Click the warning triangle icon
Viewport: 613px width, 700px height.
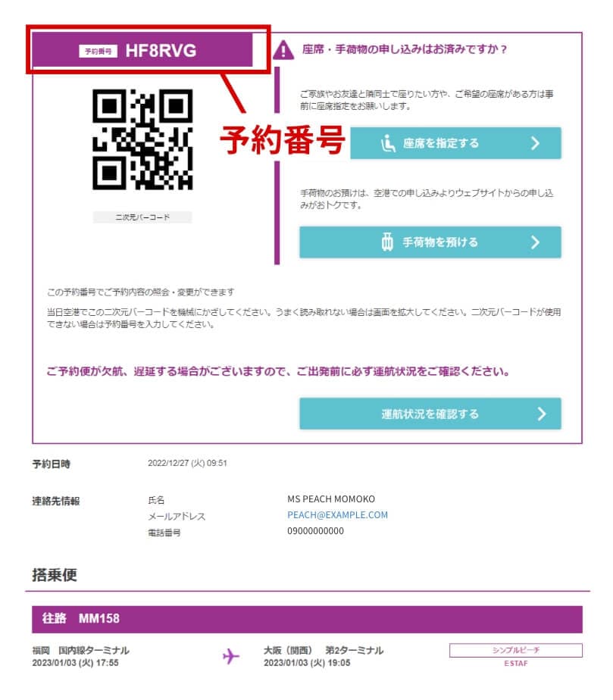pos(283,49)
